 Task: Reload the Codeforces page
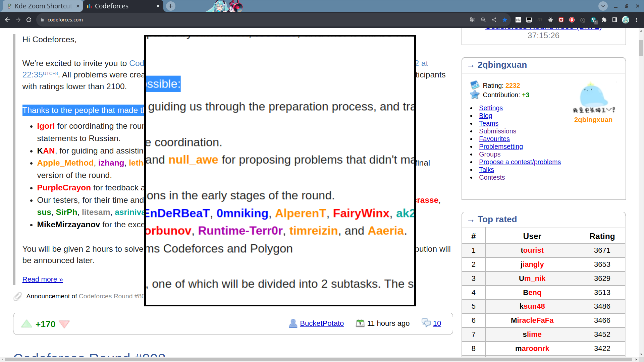(x=29, y=20)
